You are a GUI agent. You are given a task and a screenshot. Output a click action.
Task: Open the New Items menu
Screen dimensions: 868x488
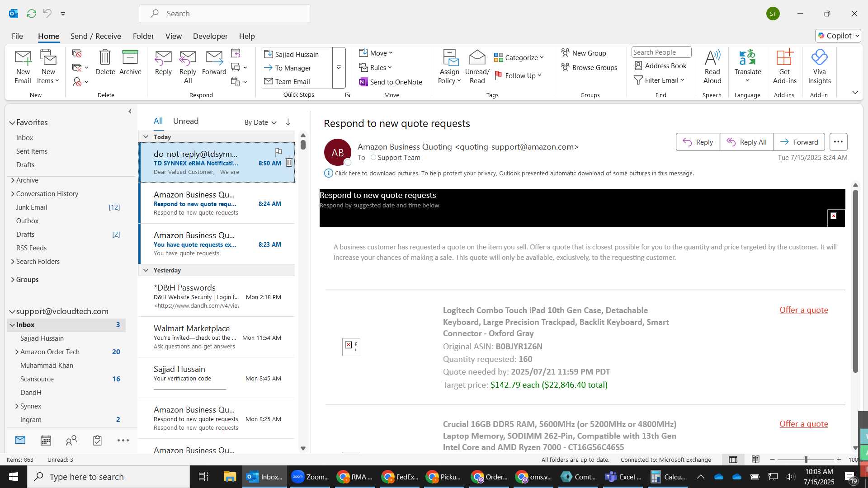pos(48,67)
